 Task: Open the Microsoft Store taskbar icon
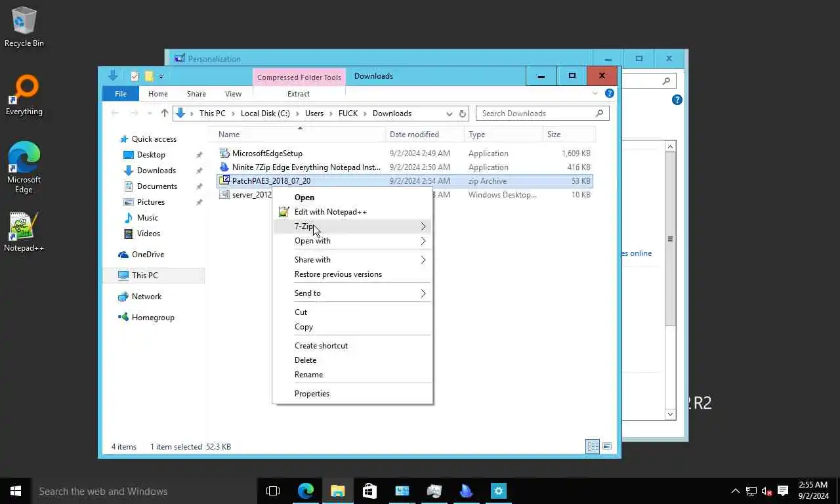(x=369, y=491)
